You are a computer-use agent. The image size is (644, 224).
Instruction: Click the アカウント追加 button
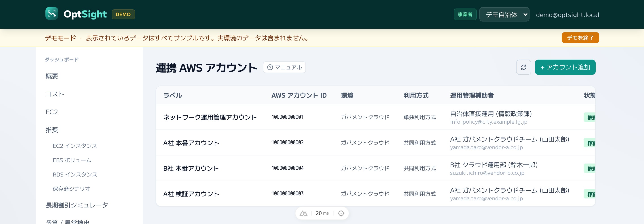point(565,67)
